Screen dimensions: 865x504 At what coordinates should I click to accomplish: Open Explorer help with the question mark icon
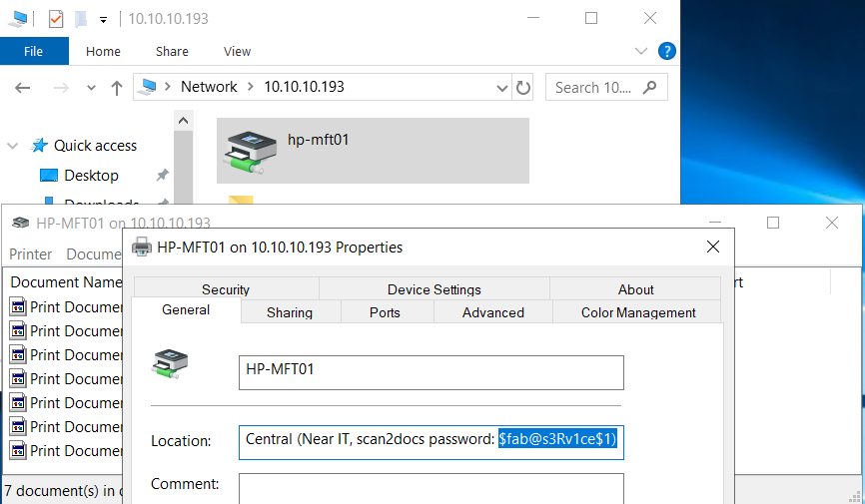coord(667,51)
